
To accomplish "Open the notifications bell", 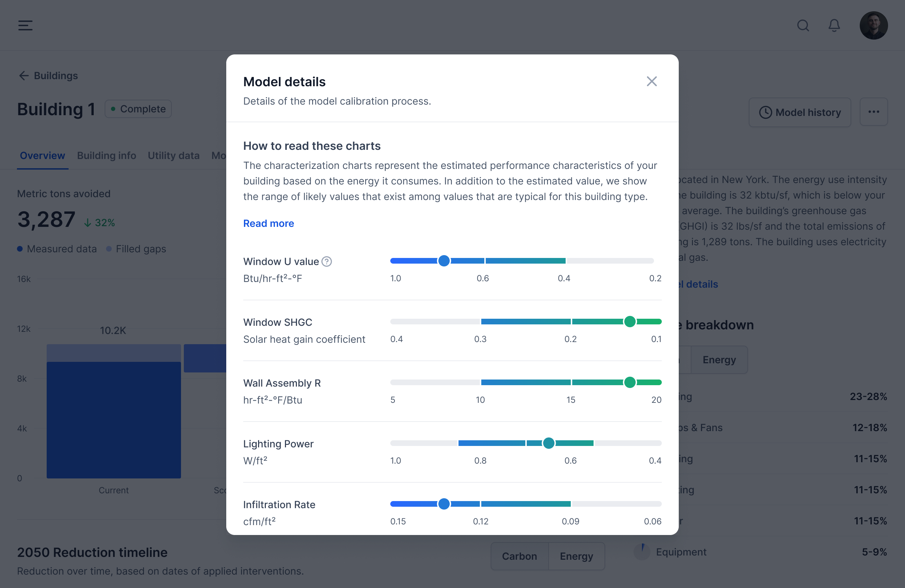I will [834, 25].
